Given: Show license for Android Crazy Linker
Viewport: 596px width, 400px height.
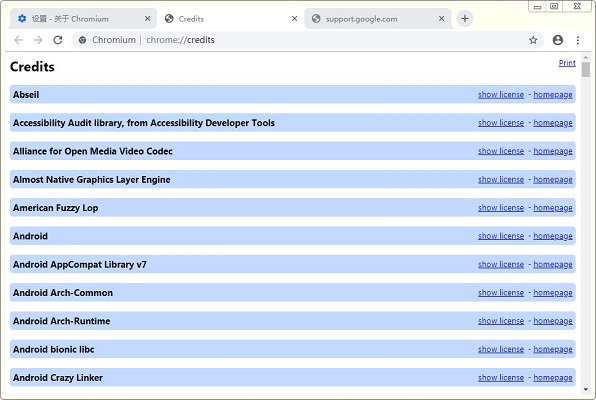Looking at the screenshot, I should 501,378.
